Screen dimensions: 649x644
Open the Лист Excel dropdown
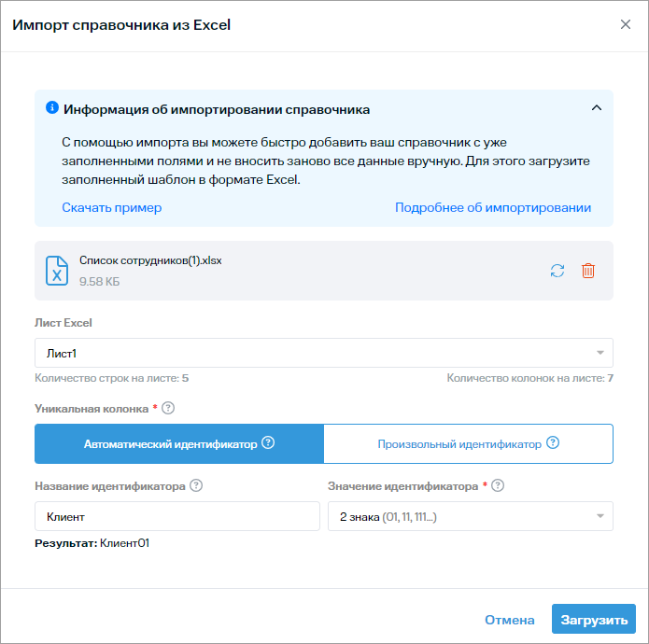[323, 353]
